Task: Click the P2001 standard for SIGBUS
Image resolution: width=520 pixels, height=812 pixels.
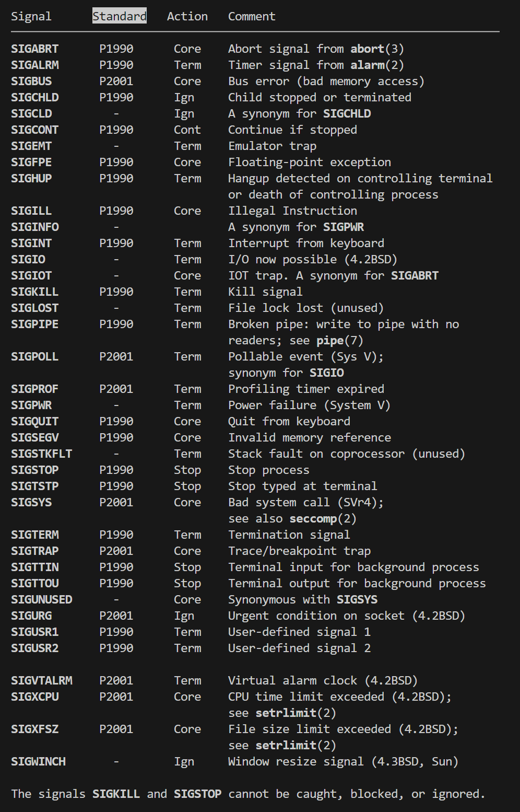Action: [116, 81]
